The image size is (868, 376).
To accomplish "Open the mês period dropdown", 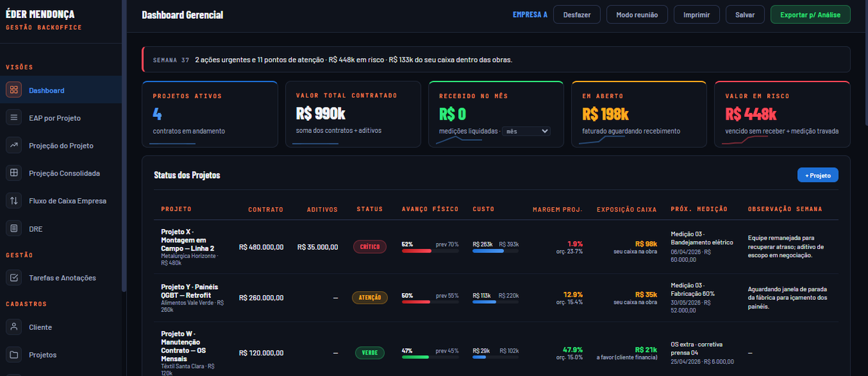I will [526, 131].
